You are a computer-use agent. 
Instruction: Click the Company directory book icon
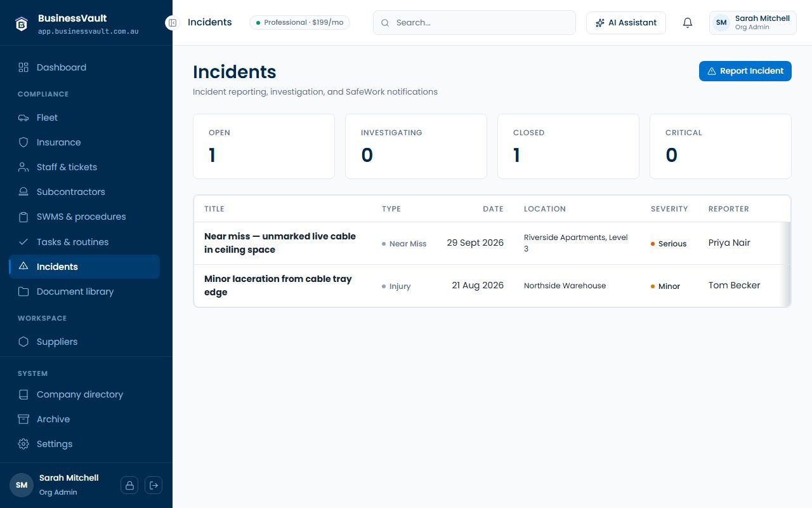coord(23,394)
